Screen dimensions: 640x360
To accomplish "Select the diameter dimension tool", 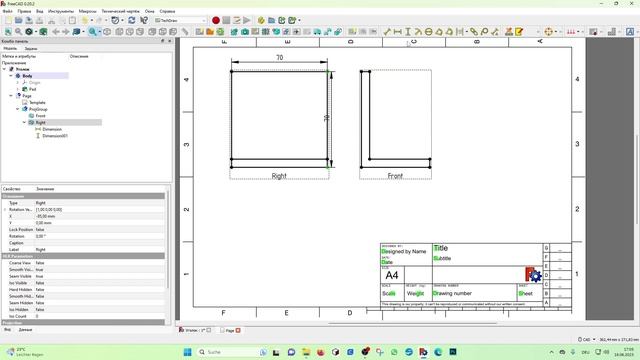I will tap(429, 31).
